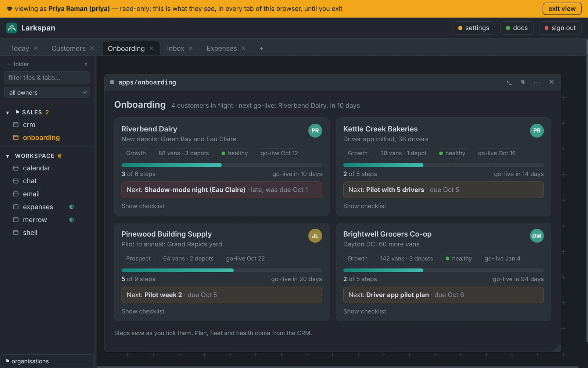The width and height of the screenshot is (588, 368).
Task: Show checklist for Pinewood Building Supply
Action: (x=143, y=311)
